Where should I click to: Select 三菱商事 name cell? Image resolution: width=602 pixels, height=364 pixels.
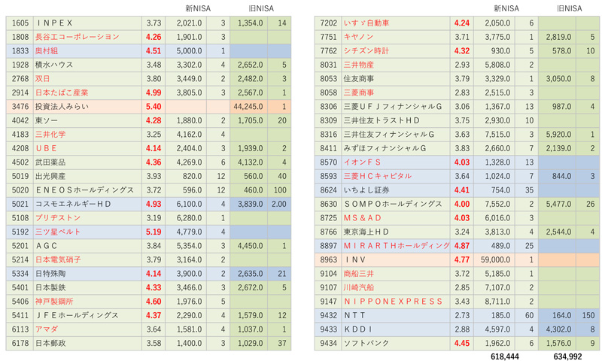click(396, 93)
